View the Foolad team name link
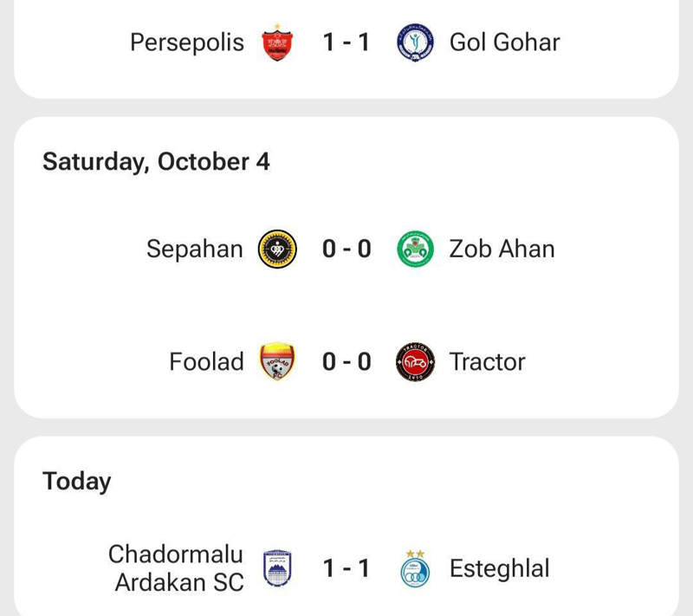This screenshot has height=616, width=693. pos(207,362)
